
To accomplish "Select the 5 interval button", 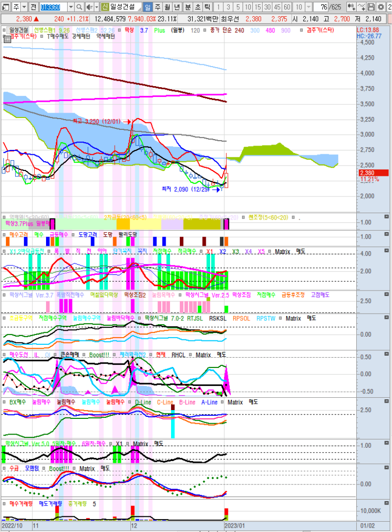I will (238, 7).
